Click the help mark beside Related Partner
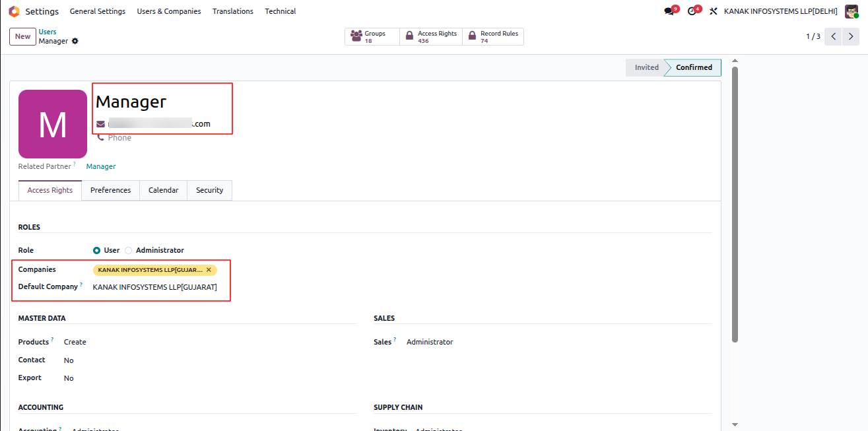The width and height of the screenshot is (868, 431). [x=75, y=164]
